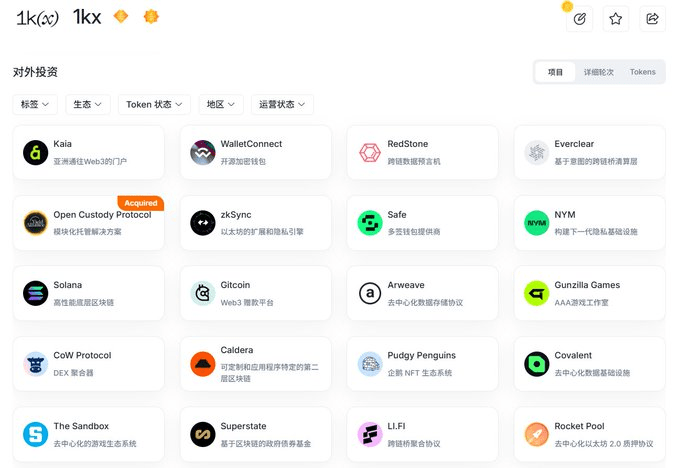Open the Solana project name

[x=68, y=285]
